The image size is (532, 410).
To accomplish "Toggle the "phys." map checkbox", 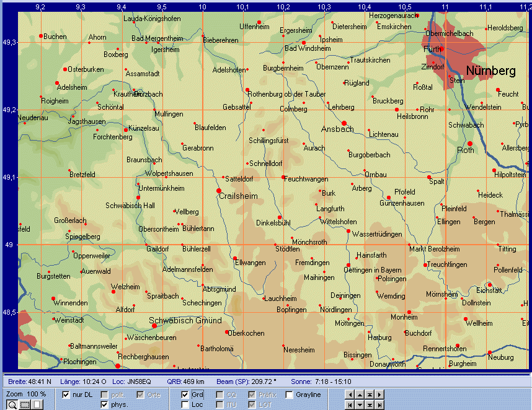I will coord(104,404).
